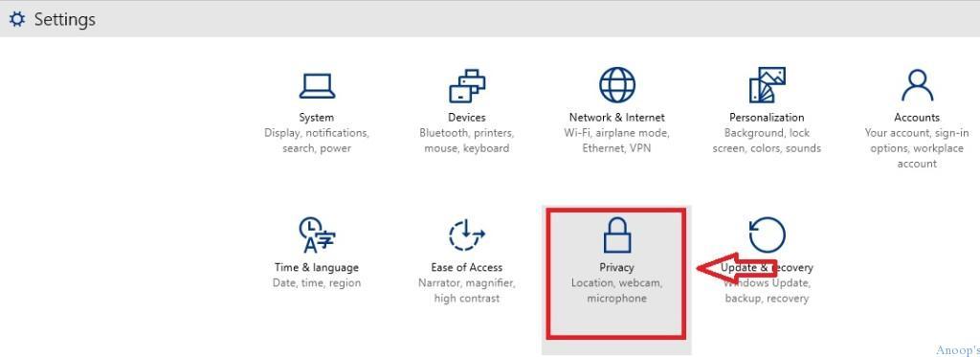
Task: Select the Ease of Access icon
Action: [x=467, y=235]
